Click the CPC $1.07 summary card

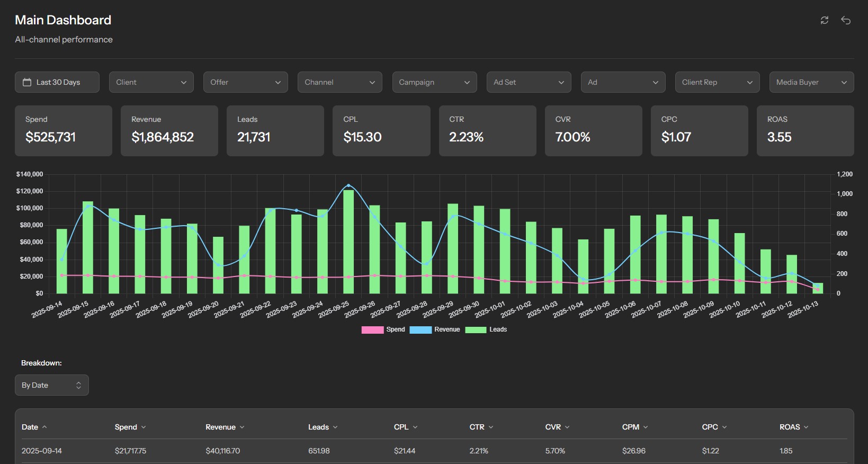click(x=700, y=131)
